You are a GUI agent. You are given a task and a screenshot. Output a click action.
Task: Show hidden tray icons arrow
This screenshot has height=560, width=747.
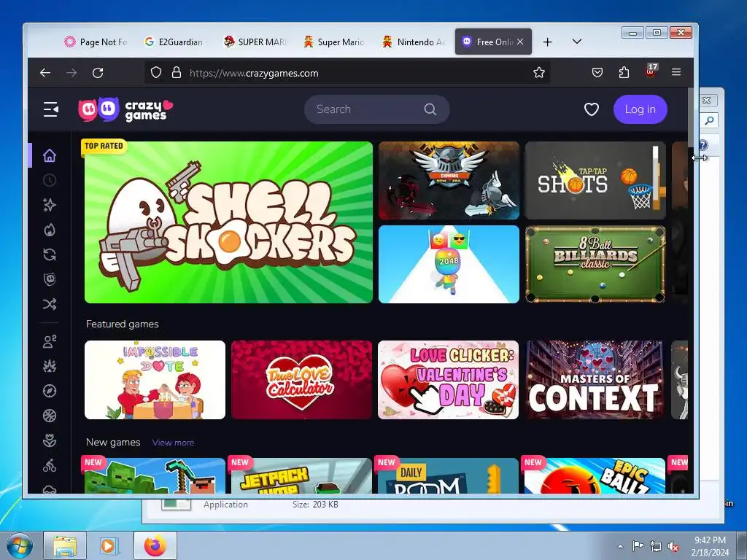[620, 546]
